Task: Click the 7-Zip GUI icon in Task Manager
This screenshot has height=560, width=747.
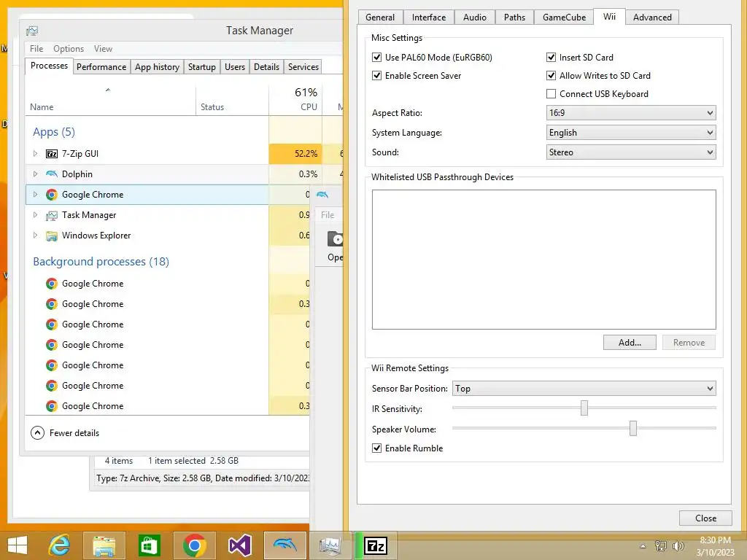Action: [52, 154]
